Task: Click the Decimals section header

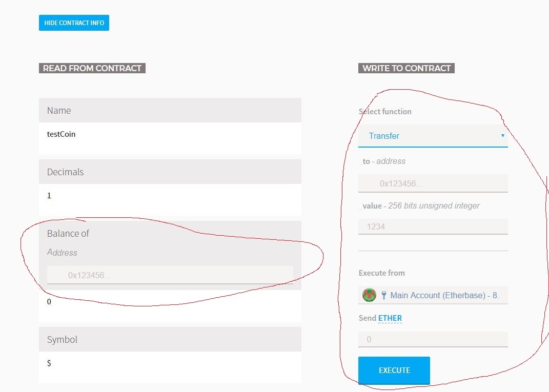Action: tap(170, 172)
